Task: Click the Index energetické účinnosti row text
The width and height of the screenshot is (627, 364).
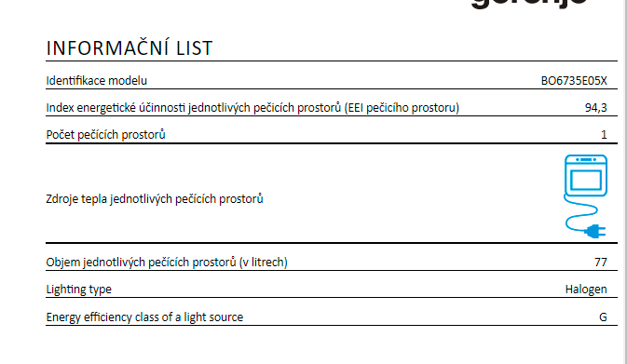Action: coord(252,108)
